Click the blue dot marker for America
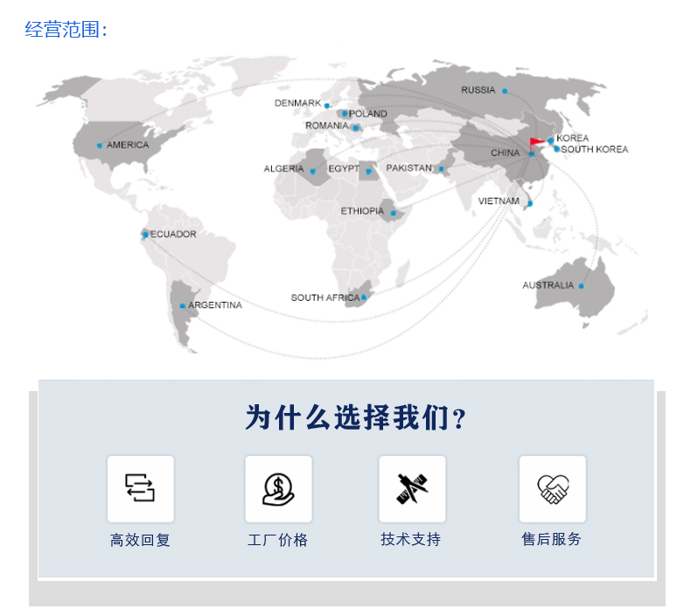 100,145
